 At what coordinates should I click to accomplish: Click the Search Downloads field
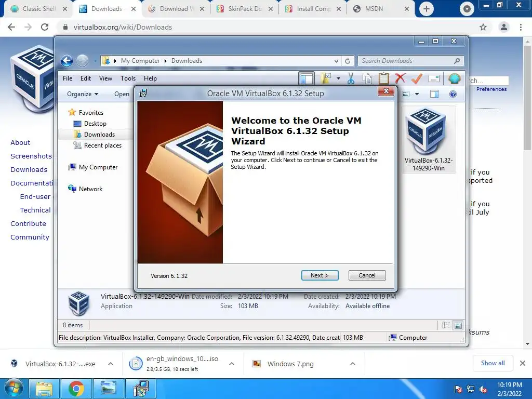click(410, 61)
